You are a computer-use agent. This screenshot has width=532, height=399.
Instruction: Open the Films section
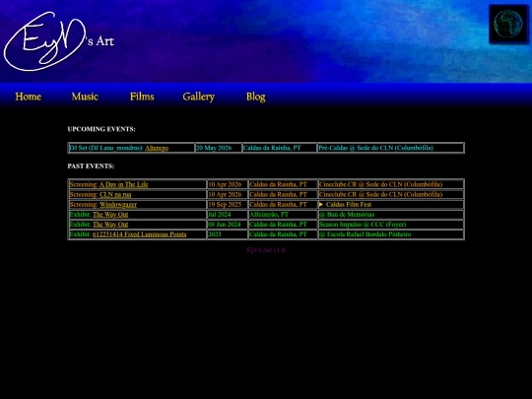(x=142, y=97)
